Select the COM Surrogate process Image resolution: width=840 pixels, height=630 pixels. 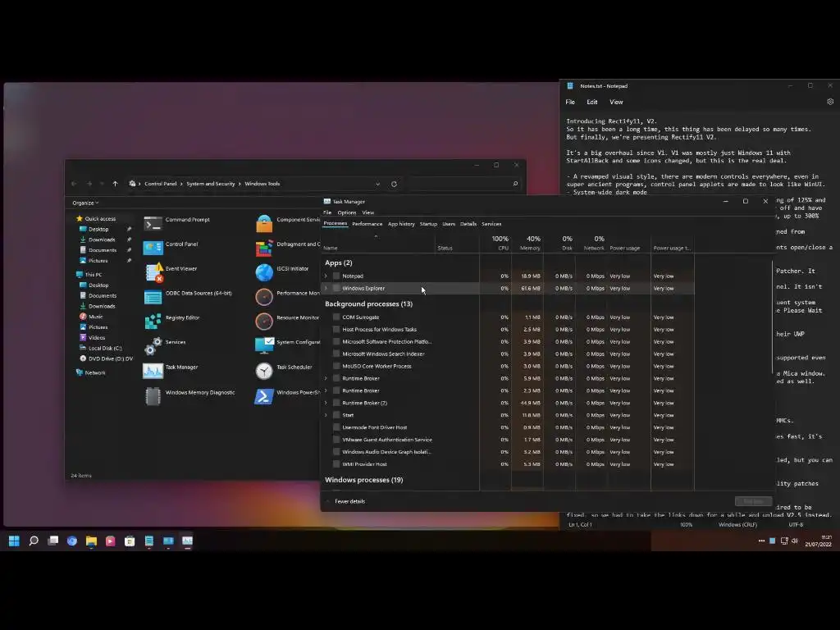pyautogui.click(x=508, y=317)
